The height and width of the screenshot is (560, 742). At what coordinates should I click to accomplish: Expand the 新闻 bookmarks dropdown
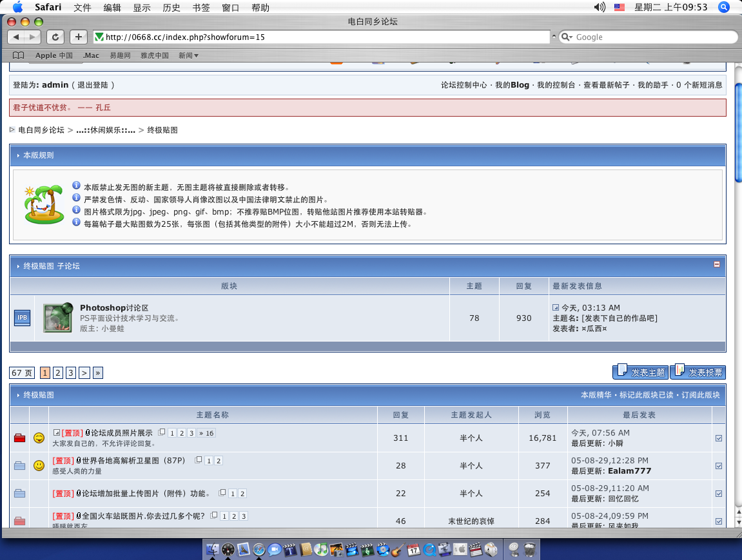(x=188, y=55)
